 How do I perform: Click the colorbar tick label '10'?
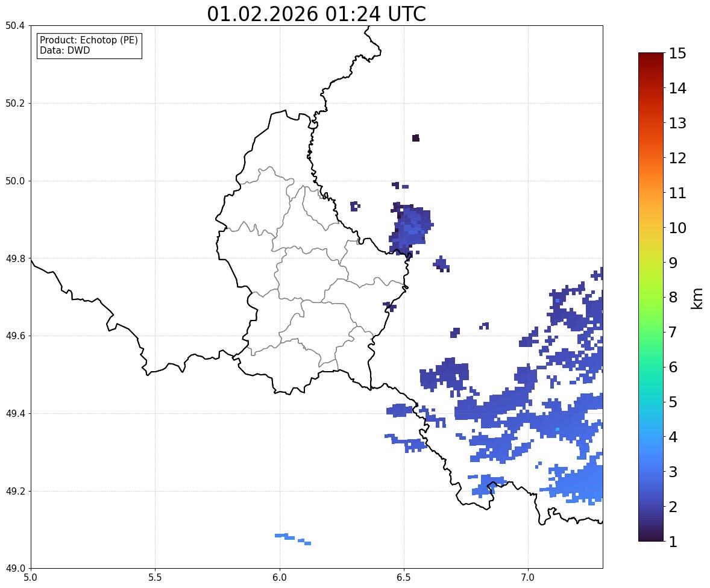click(677, 228)
